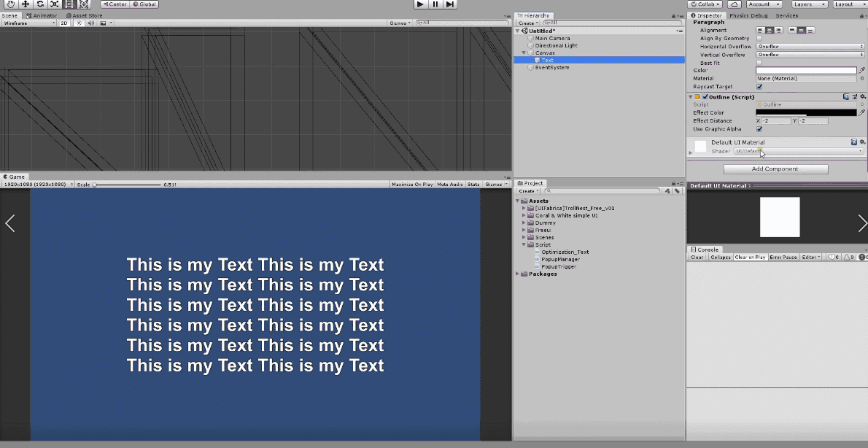Viewport: 868px width, 448px height.
Task: Pick Color with the eyedropper icon
Action: pos(861,70)
